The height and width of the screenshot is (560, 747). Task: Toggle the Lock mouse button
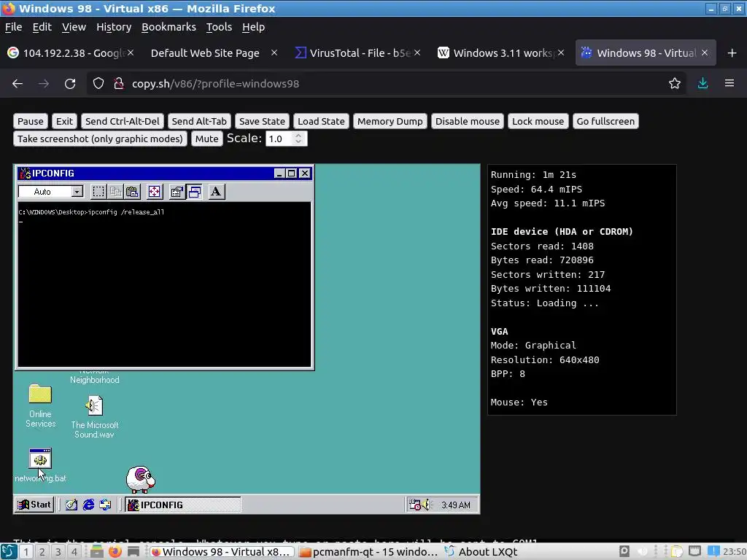point(538,122)
